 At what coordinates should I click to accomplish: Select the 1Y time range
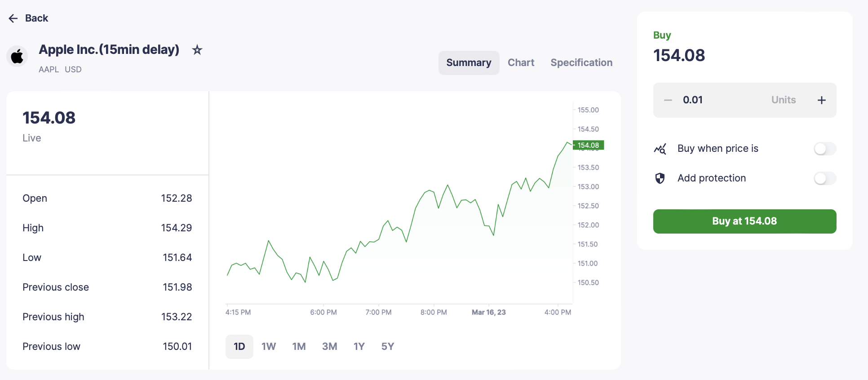coord(359,347)
